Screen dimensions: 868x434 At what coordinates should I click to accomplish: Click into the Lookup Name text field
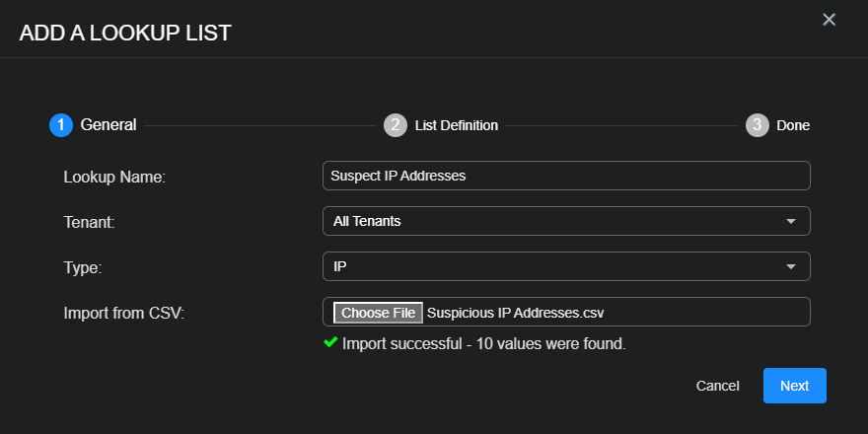pos(566,176)
